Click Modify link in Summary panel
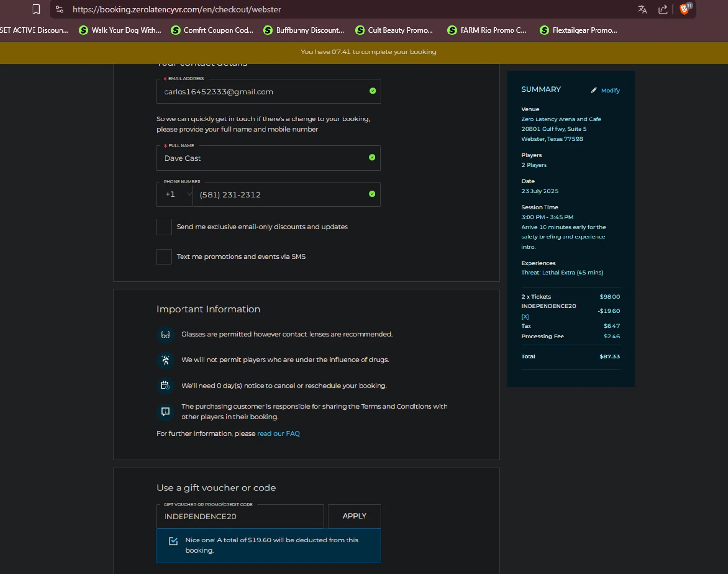Screen dimensions: 728x574 pyautogui.click(x=610, y=90)
